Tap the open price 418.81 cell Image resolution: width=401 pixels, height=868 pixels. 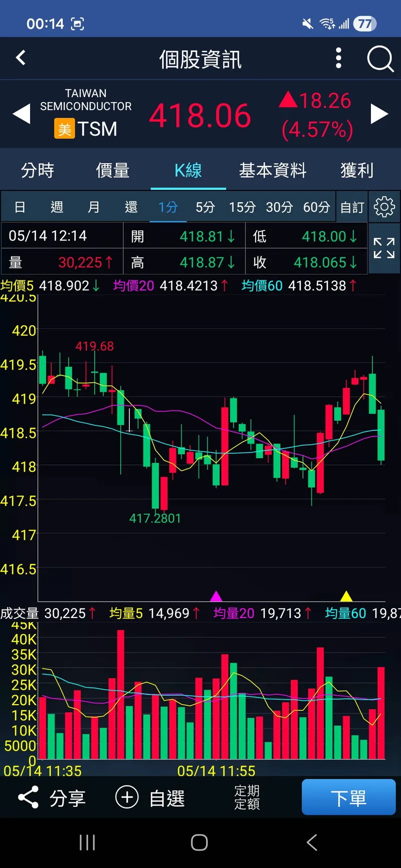point(184,235)
